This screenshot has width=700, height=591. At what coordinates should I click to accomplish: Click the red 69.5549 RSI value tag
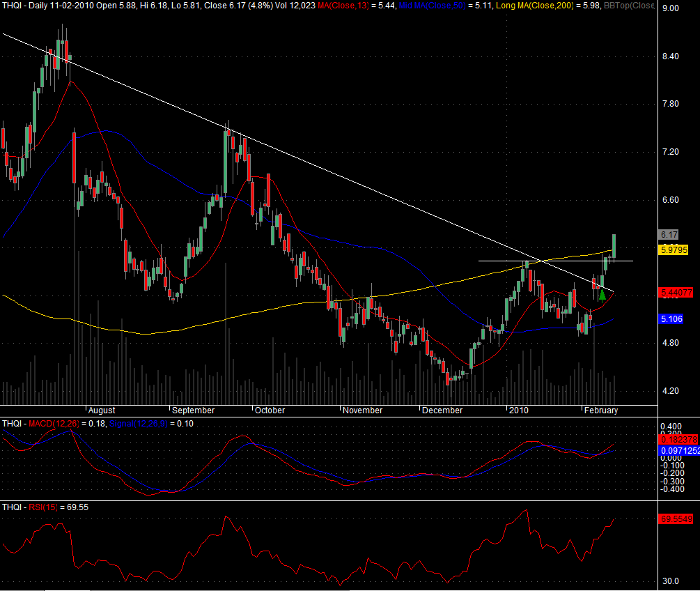[x=677, y=519]
